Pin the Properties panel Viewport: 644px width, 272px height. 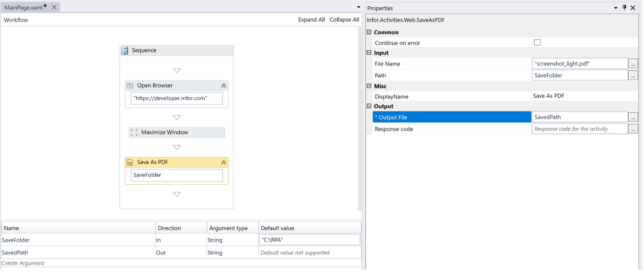point(624,8)
